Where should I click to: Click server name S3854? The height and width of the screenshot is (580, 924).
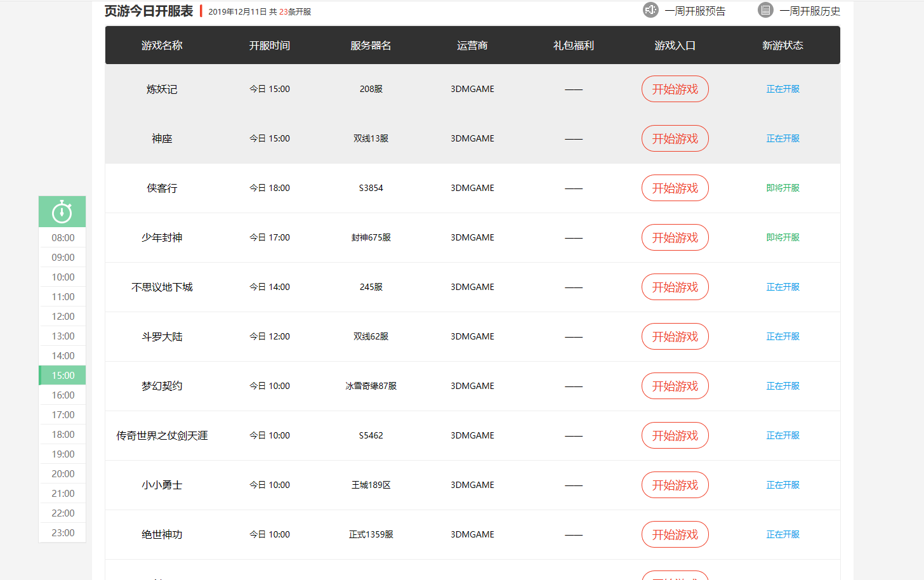[x=371, y=188]
